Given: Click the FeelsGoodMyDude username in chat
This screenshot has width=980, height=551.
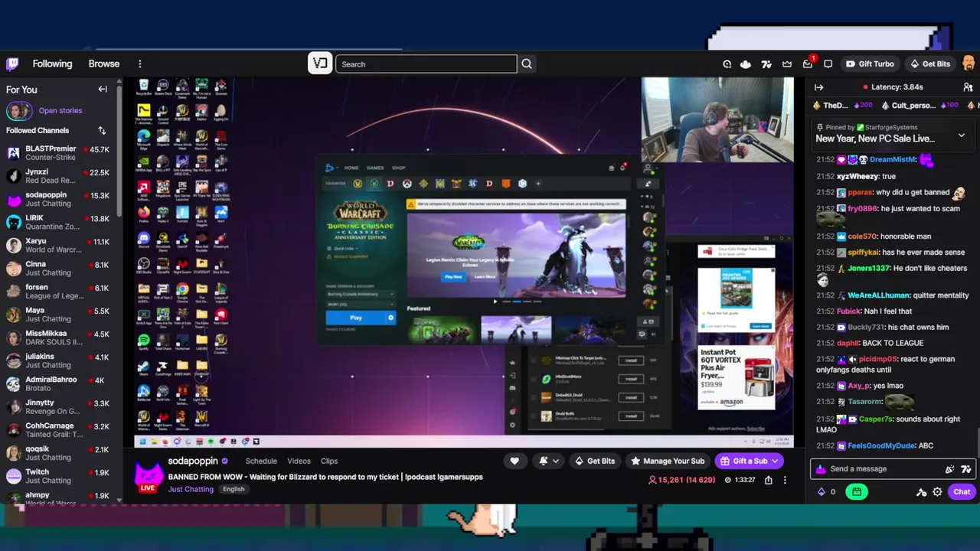Looking at the screenshot, I should click(x=881, y=446).
